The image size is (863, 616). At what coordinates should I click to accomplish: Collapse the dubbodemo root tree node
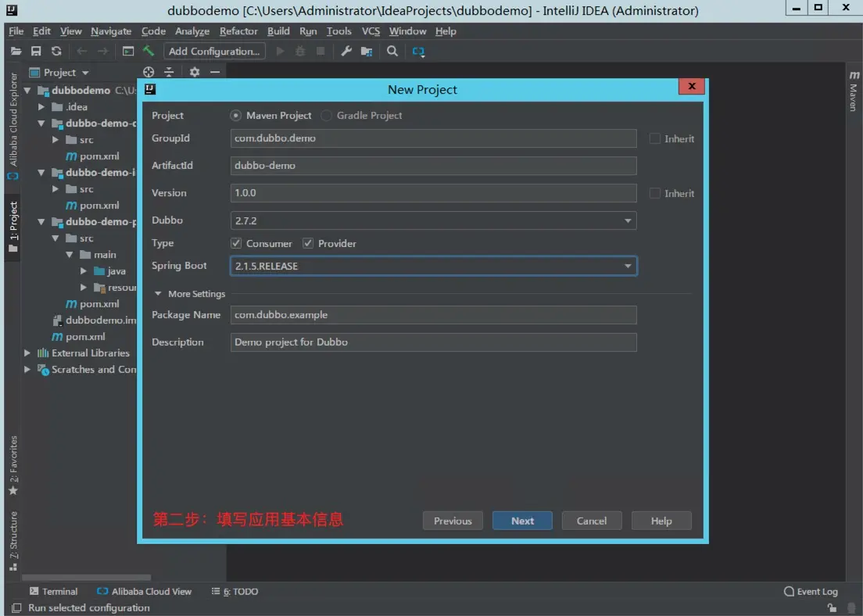coord(27,90)
